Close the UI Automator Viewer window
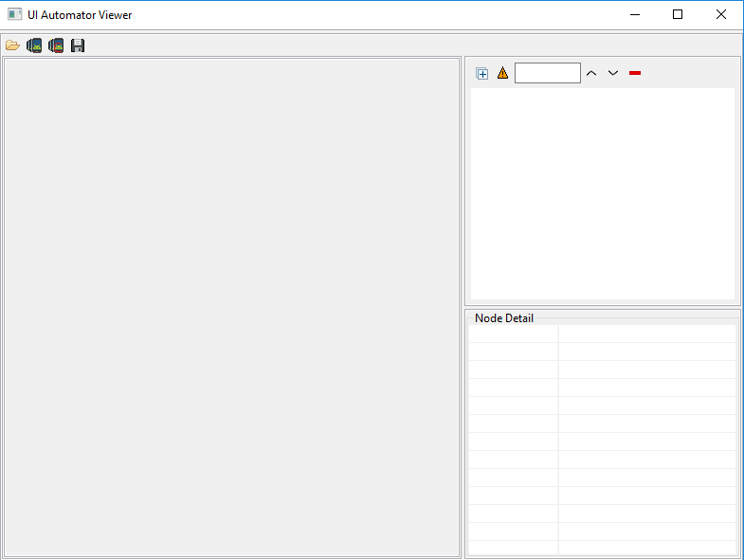This screenshot has height=560, width=744. tap(721, 15)
